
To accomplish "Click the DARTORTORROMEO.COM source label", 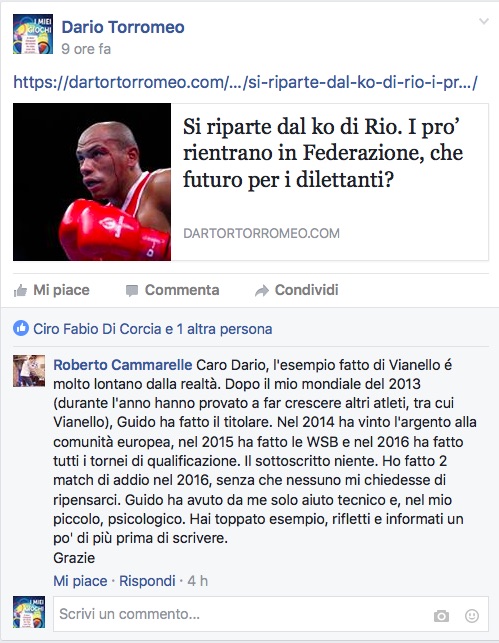I will click(261, 233).
